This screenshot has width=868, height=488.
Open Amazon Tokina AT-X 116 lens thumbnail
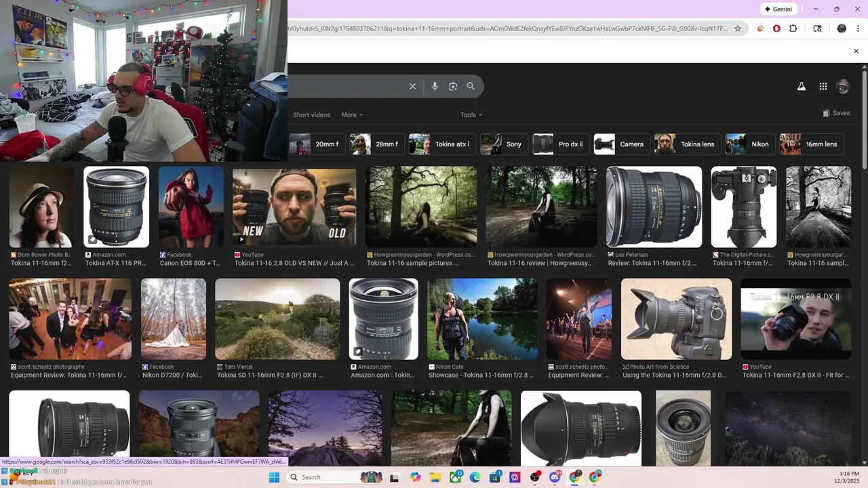click(x=116, y=207)
